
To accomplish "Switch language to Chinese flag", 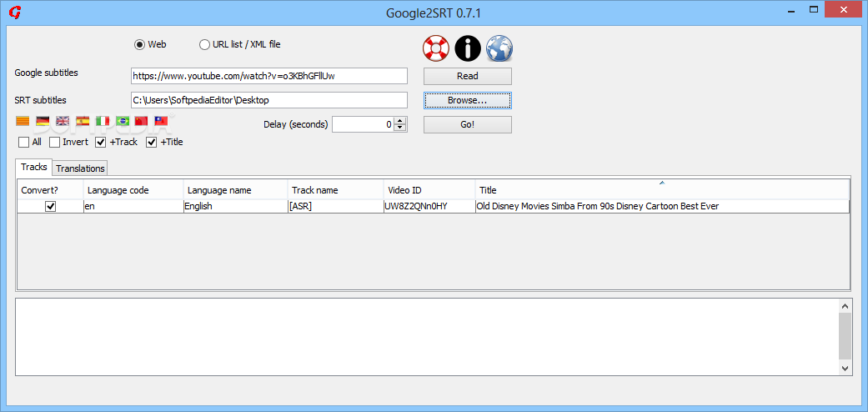I will (x=141, y=121).
